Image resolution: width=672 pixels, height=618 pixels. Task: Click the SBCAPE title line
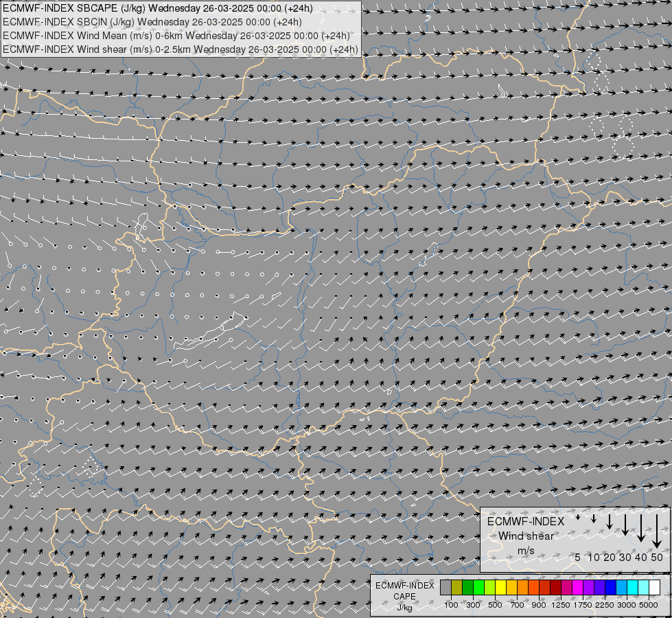[x=158, y=8]
